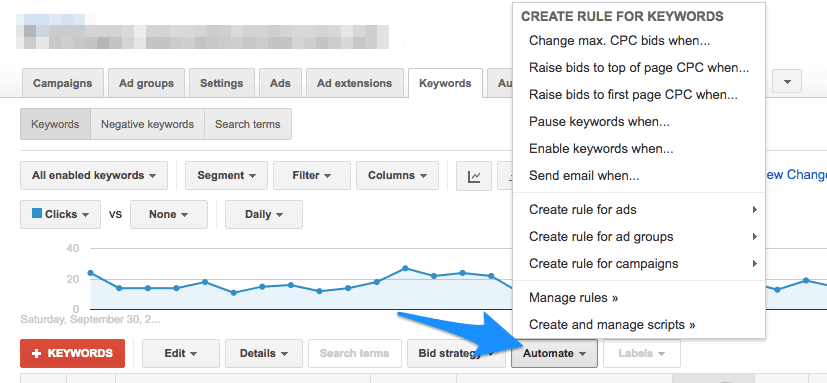Open the overflow tabs dropdown arrow

pyautogui.click(x=787, y=81)
